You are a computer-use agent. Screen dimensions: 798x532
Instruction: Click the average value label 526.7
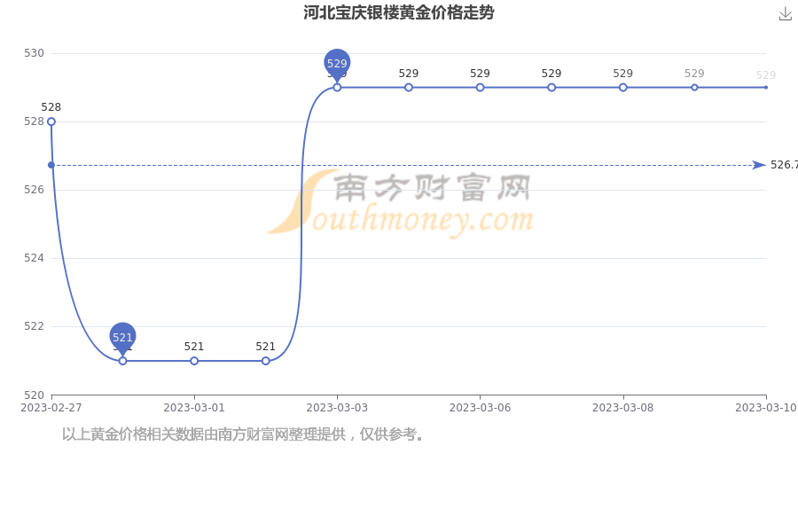784,165
